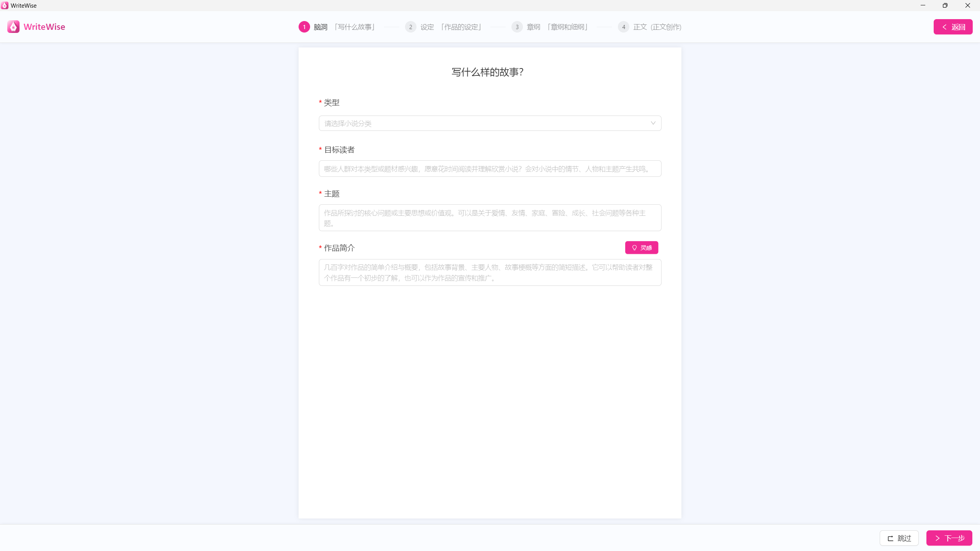This screenshot has height=551, width=980.
Task: Click the step 2 设定 circle icon
Action: [410, 27]
